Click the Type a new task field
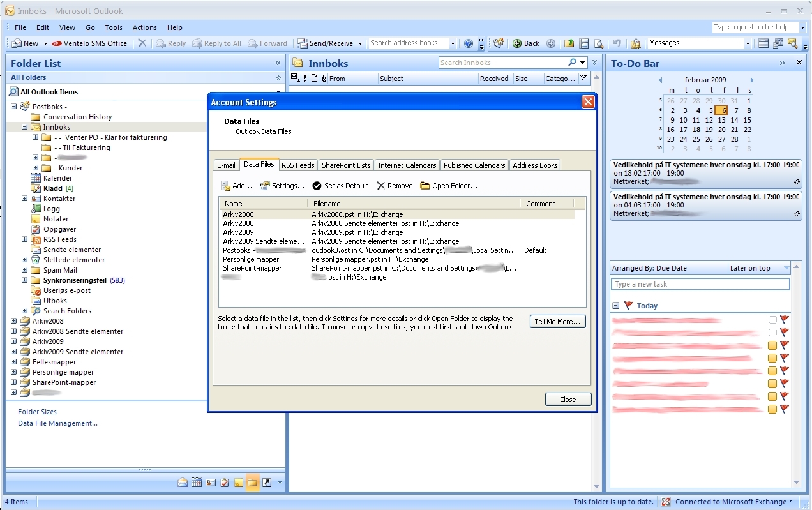The image size is (812, 510). (x=700, y=284)
